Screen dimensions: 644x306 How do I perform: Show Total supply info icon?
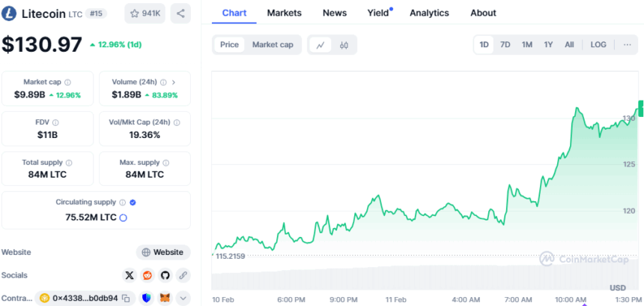coord(69,163)
